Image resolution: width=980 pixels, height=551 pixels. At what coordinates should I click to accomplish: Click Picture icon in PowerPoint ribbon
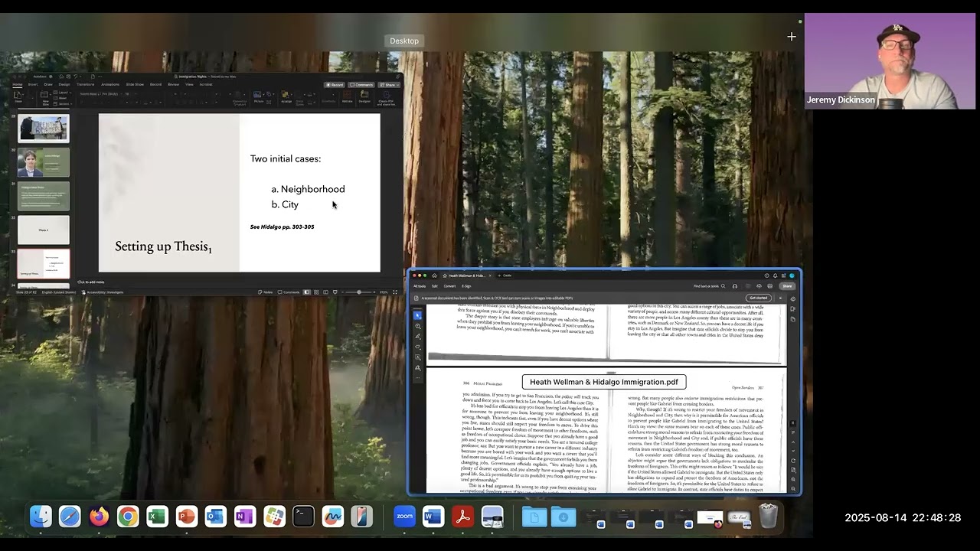(258, 96)
